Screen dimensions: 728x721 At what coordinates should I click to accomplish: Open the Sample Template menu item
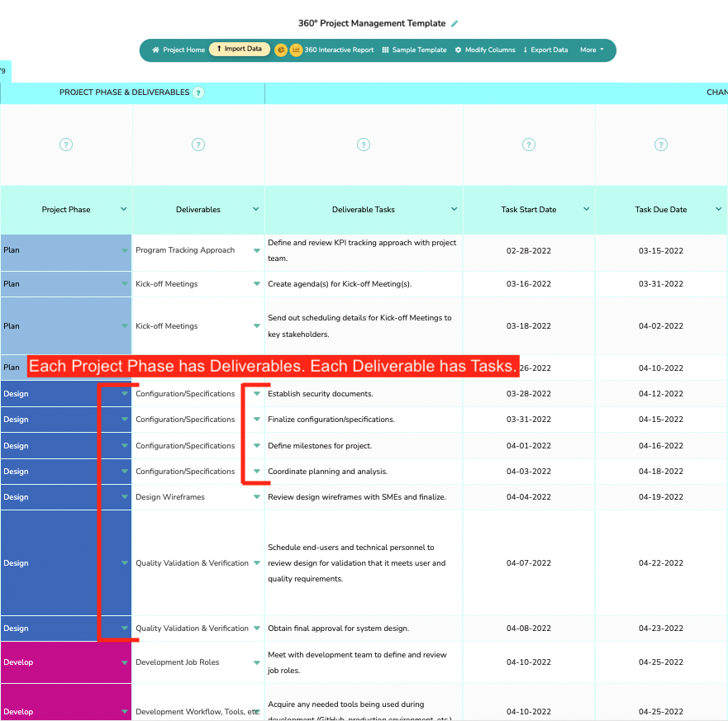click(414, 50)
